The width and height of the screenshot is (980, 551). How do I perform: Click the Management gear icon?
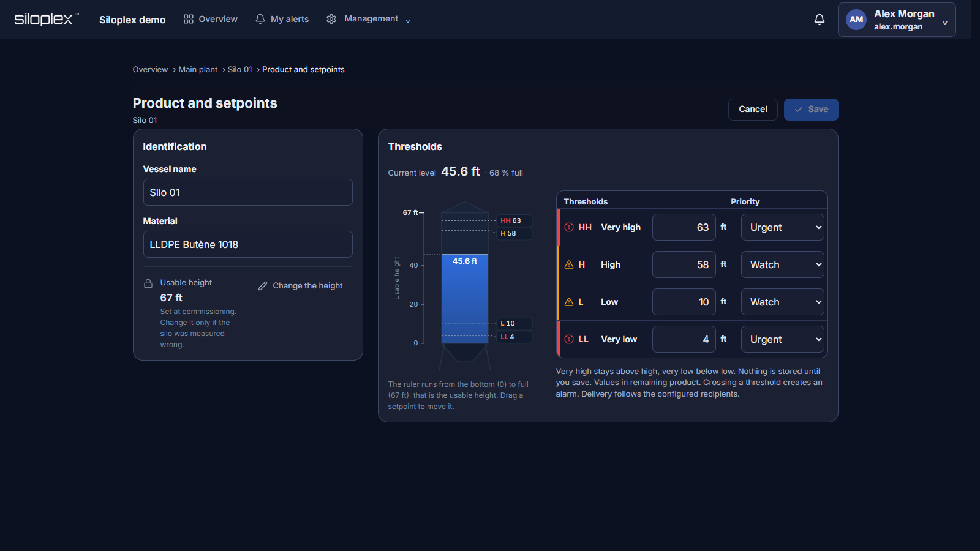(331, 19)
